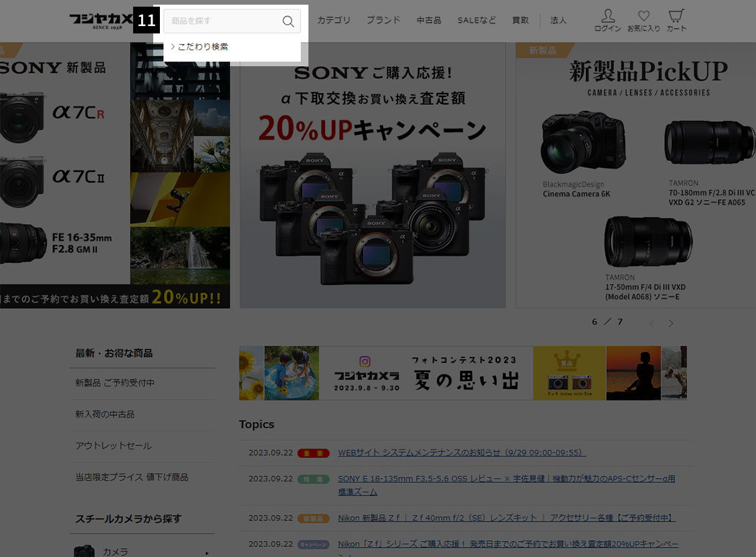Click the 重要 red tag

tap(313, 453)
